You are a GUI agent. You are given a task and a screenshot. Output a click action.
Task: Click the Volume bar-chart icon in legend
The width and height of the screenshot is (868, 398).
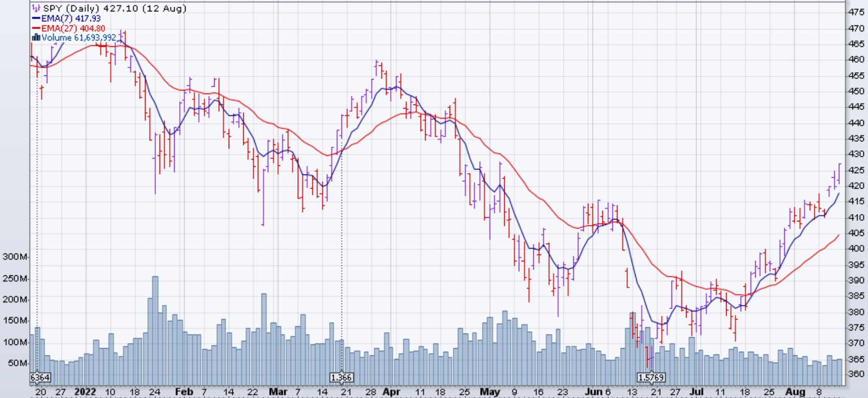tap(36, 38)
